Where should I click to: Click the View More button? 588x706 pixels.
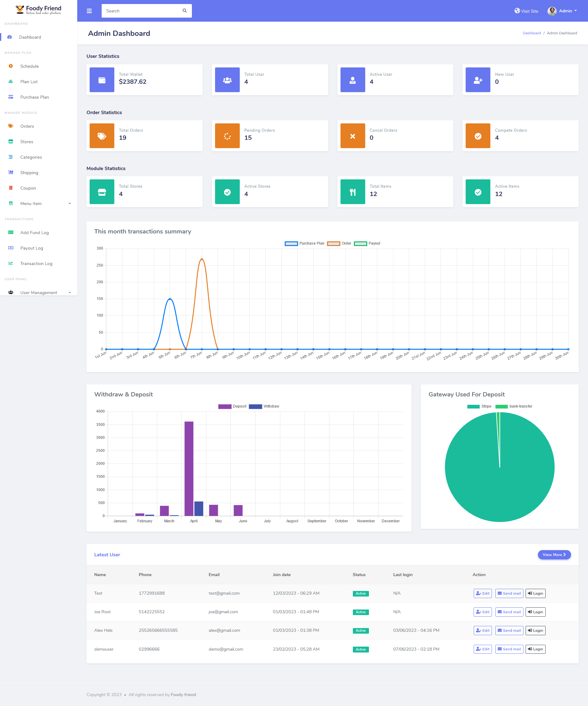[554, 555]
